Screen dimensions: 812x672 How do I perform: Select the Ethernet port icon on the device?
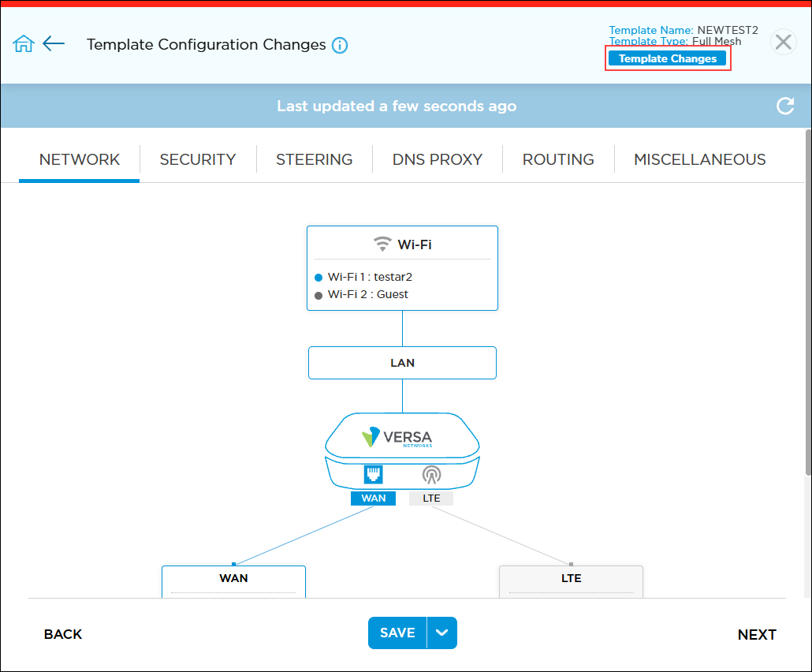[371, 474]
